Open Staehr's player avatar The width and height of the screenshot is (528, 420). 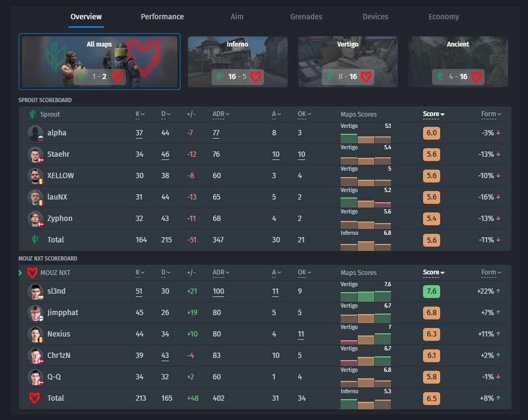35,155
